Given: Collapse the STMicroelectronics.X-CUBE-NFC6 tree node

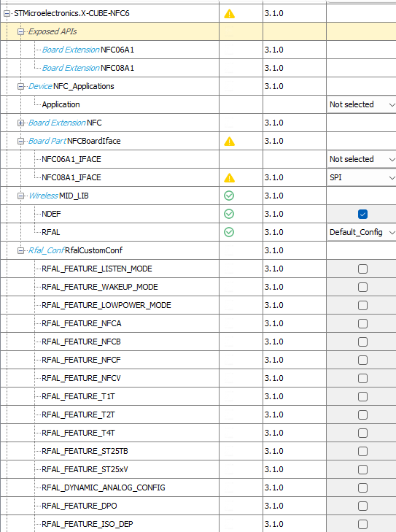Looking at the screenshot, I should pyautogui.click(x=7, y=14).
